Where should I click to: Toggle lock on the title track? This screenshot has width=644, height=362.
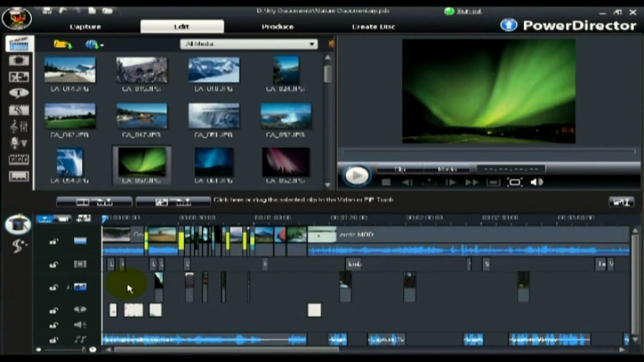53,310
